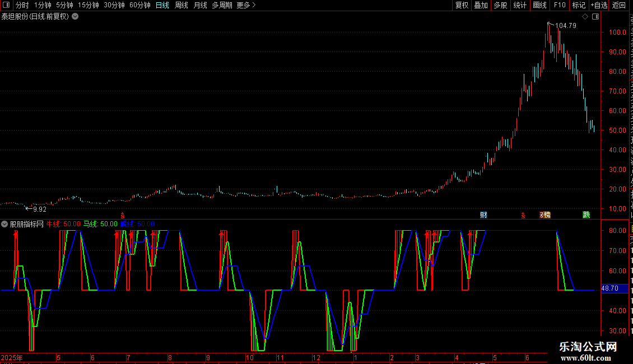The width and height of the screenshot is (633, 364).
Task: Switch to 月线 monthly chart
Action: 200,5
